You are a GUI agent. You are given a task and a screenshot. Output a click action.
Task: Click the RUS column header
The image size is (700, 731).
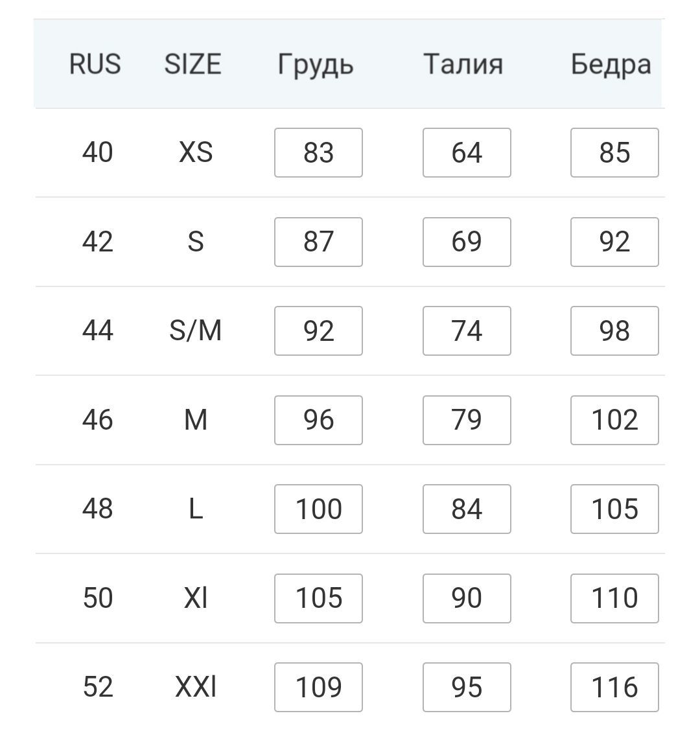click(95, 65)
